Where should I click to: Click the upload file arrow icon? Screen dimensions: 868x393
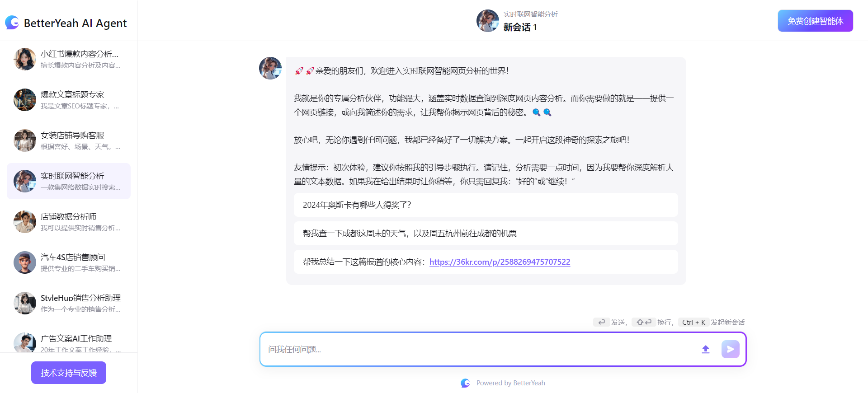pos(706,349)
